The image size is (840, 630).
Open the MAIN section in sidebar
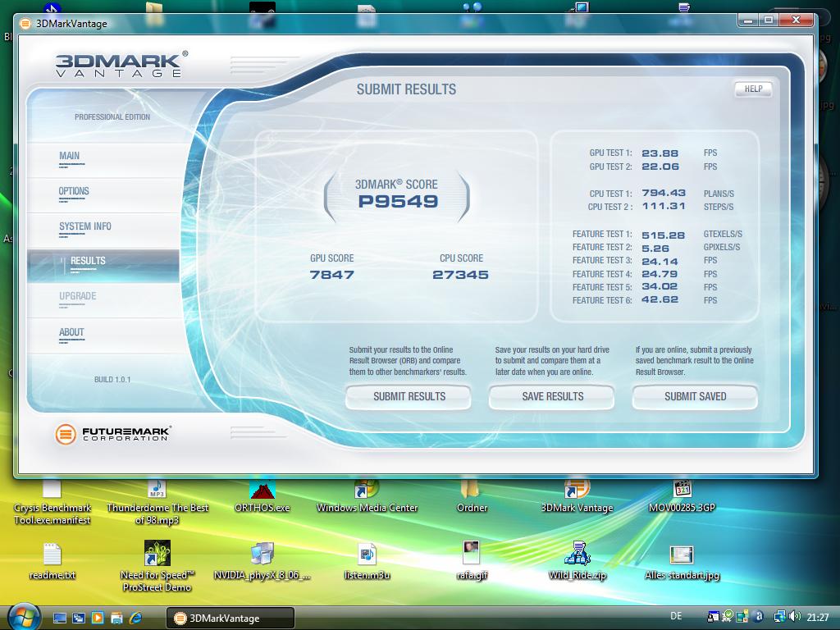(x=69, y=156)
